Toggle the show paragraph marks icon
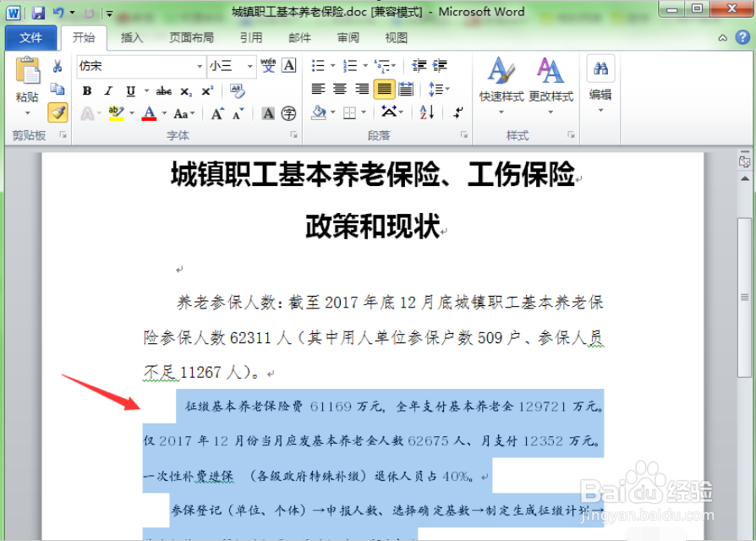The image size is (756, 541). point(459,112)
